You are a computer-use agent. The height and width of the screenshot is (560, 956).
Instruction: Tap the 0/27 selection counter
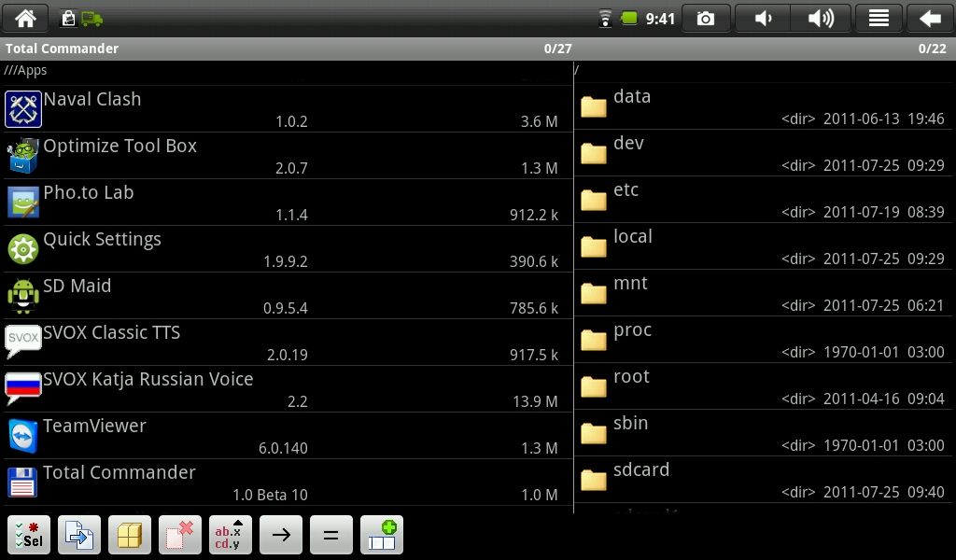click(558, 49)
